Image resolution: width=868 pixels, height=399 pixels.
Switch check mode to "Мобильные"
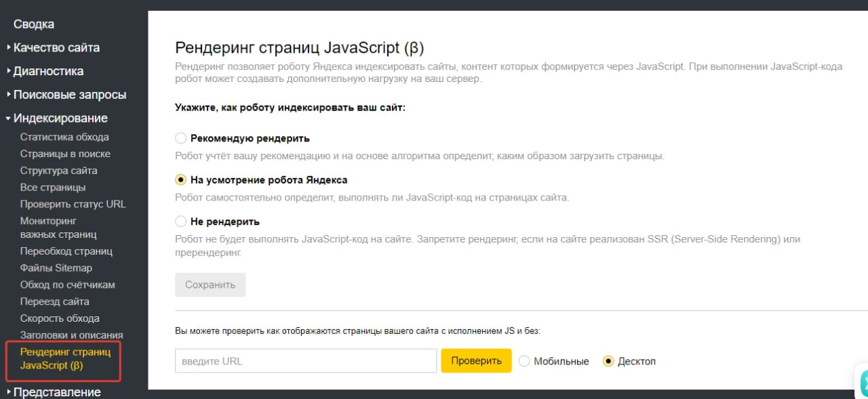coord(524,361)
